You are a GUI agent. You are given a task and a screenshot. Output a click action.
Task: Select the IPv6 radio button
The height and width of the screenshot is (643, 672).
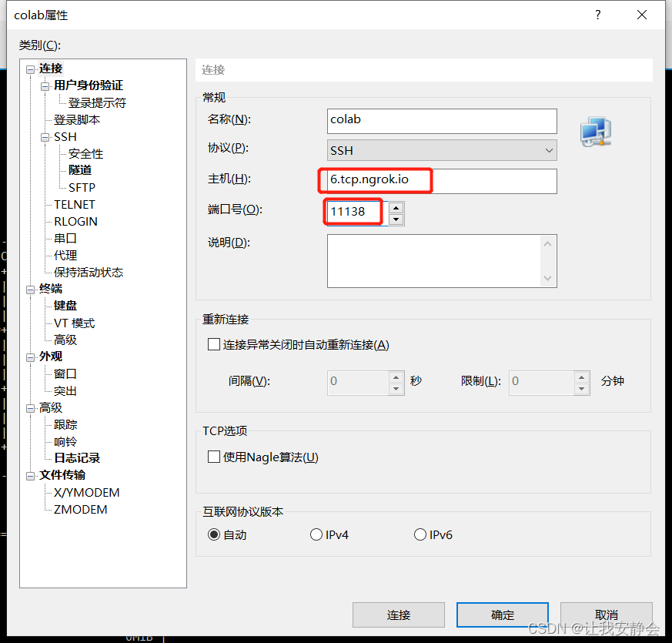[x=420, y=534]
